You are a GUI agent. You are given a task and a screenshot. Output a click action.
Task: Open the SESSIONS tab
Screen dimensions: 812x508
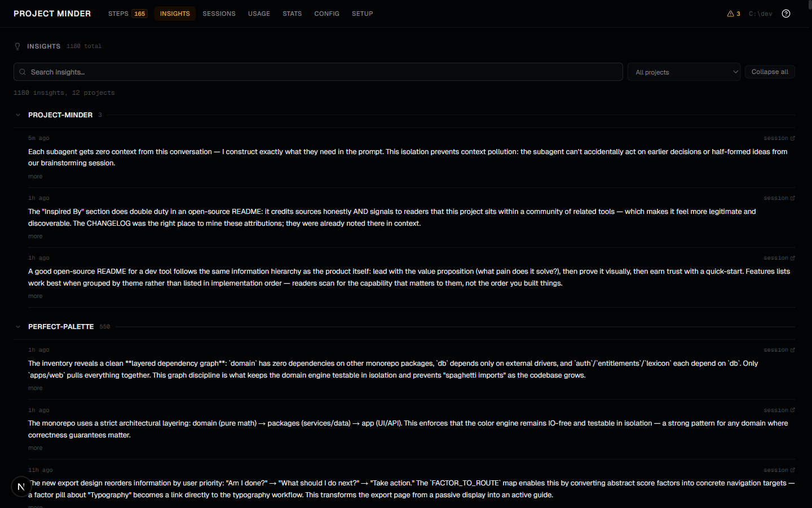pos(219,13)
